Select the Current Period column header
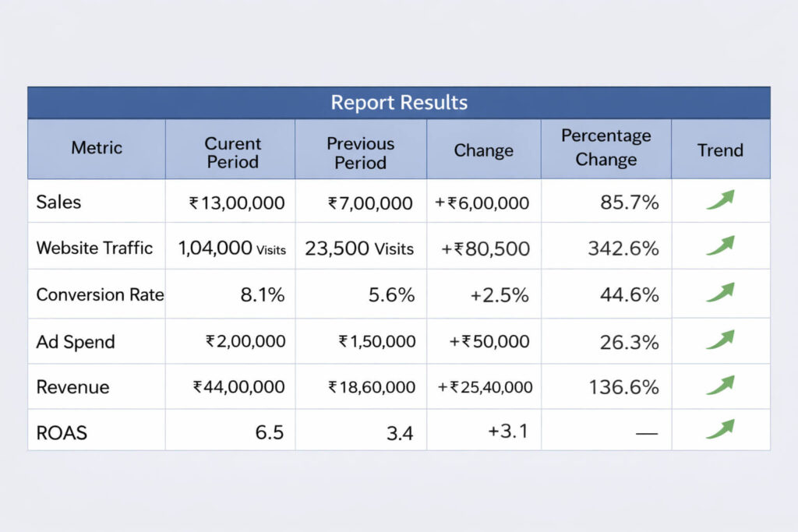Image resolution: width=798 pixels, height=532 pixels. [232, 153]
